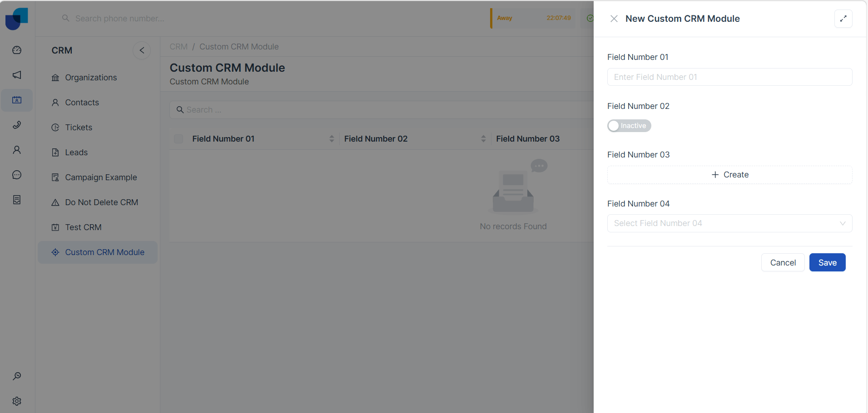The height and width of the screenshot is (413, 868).
Task: Collapse the CRM sidebar with chevron
Action: pos(142,50)
